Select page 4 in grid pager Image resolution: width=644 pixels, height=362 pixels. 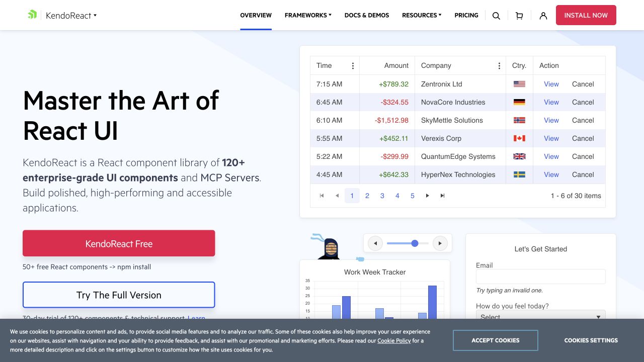(x=397, y=196)
